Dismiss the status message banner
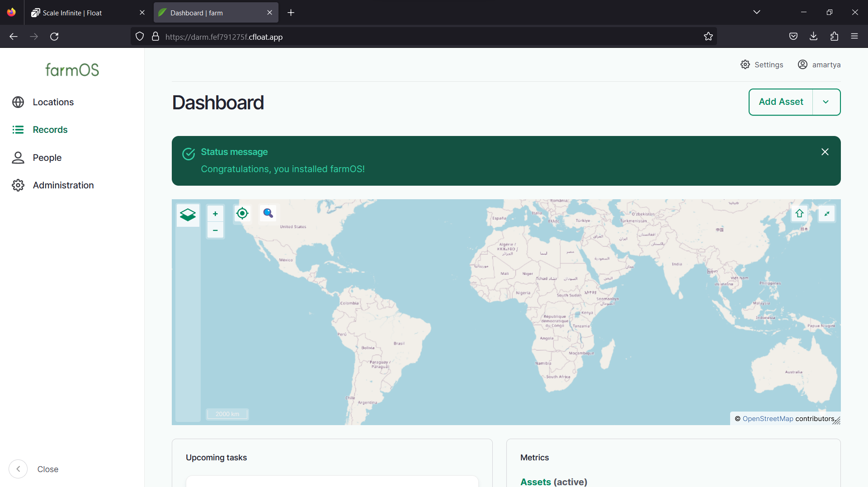Viewport: 868px width, 487px height. (825, 152)
